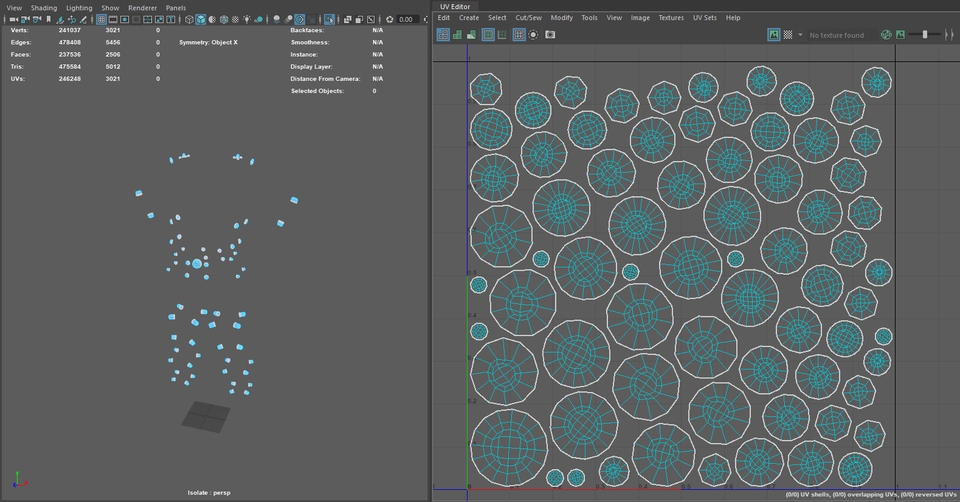Open the UV Sets menu
Viewport: 960px width, 502px height.
pos(704,17)
